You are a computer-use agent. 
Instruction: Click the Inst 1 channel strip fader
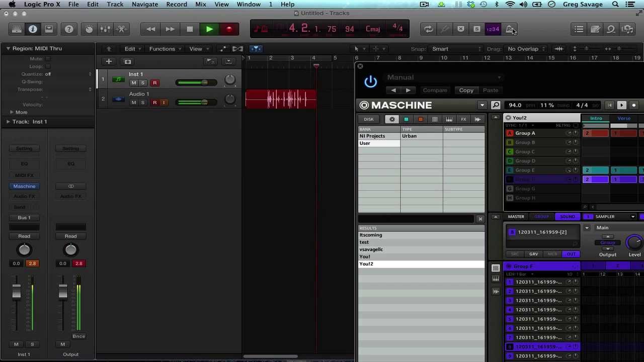pyautogui.click(x=16, y=291)
